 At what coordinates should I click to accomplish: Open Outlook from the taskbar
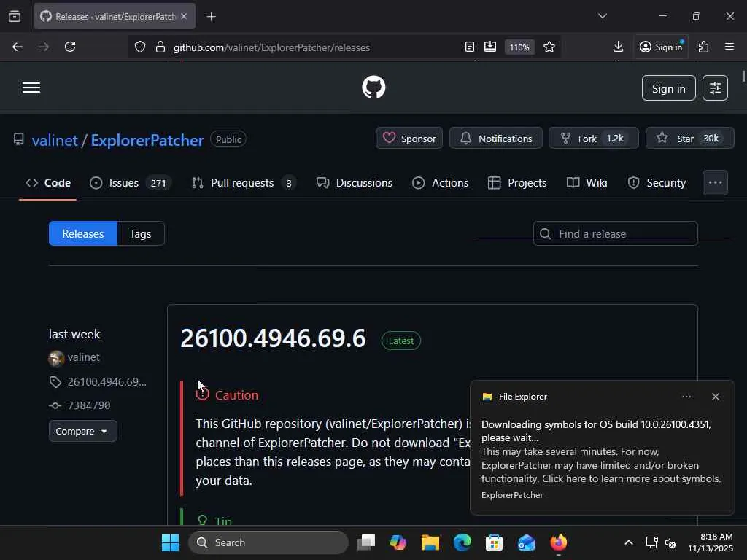point(527,542)
